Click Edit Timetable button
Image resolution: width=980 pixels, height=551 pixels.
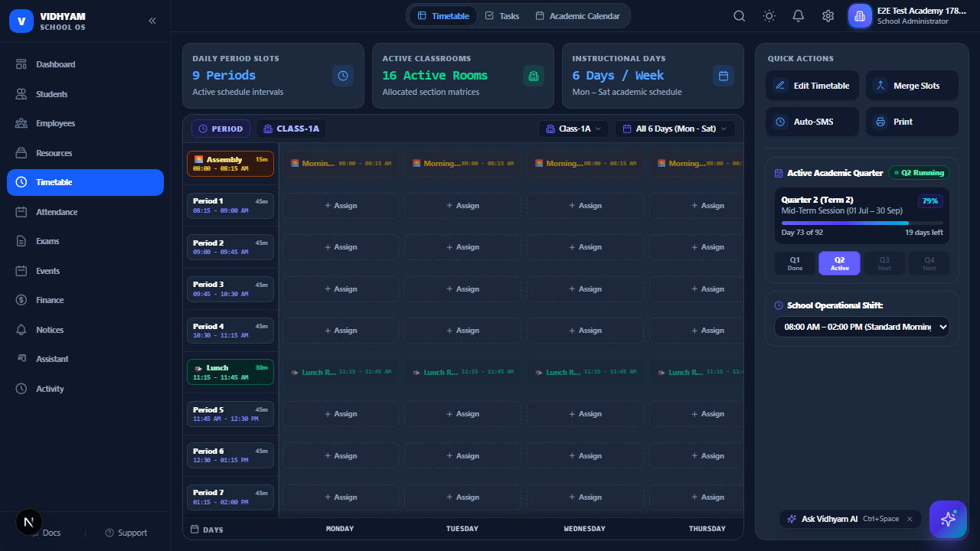pos(812,86)
